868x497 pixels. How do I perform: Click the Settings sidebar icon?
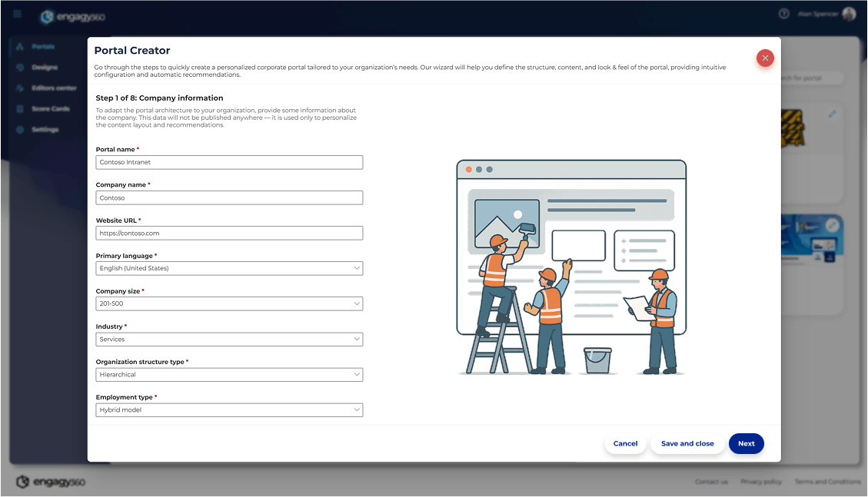point(20,130)
